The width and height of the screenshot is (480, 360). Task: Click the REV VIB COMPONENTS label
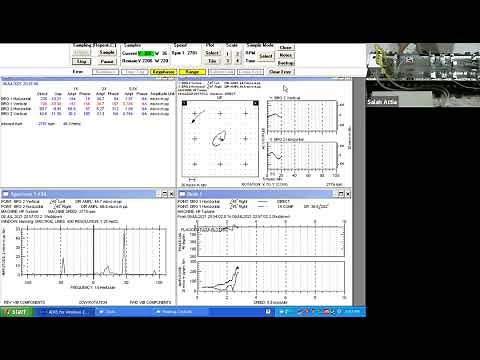(x=24, y=302)
